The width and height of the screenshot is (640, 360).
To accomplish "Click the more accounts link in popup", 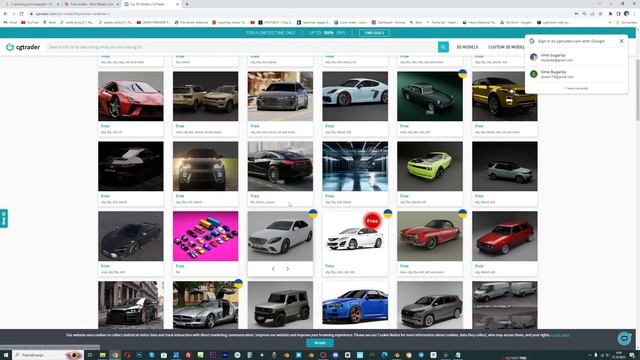I will 576,88.
